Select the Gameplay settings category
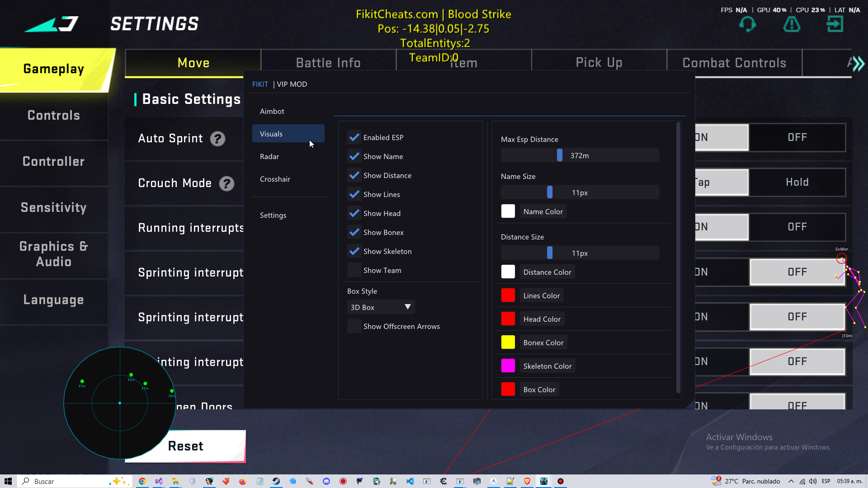The height and width of the screenshot is (488, 868). click(54, 69)
